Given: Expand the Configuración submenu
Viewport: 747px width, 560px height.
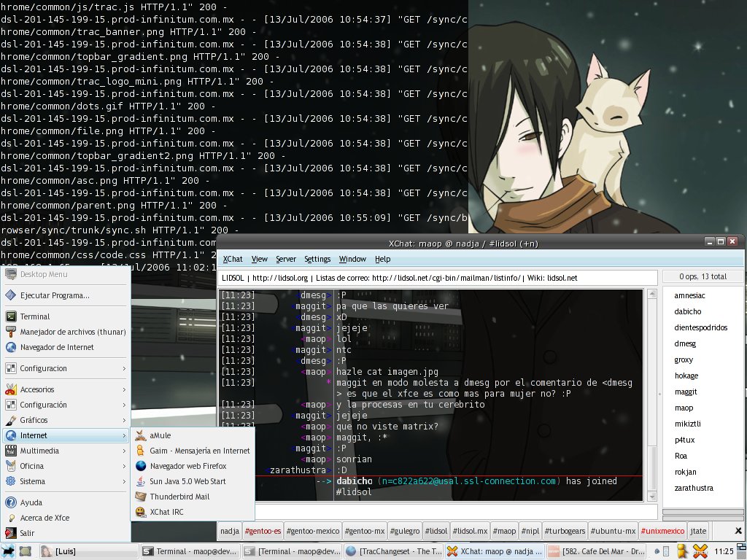Looking at the screenshot, I should tap(66, 405).
